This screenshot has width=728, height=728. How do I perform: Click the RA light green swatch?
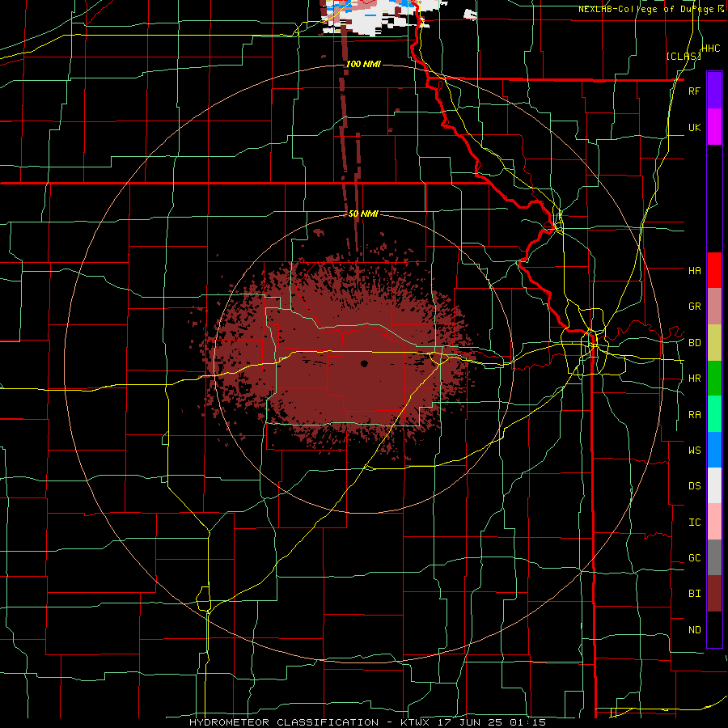714,414
